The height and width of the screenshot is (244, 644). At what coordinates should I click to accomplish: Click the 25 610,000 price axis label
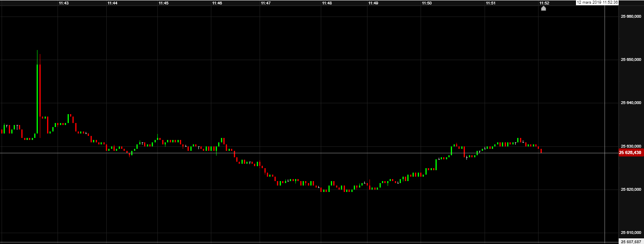point(631,233)
